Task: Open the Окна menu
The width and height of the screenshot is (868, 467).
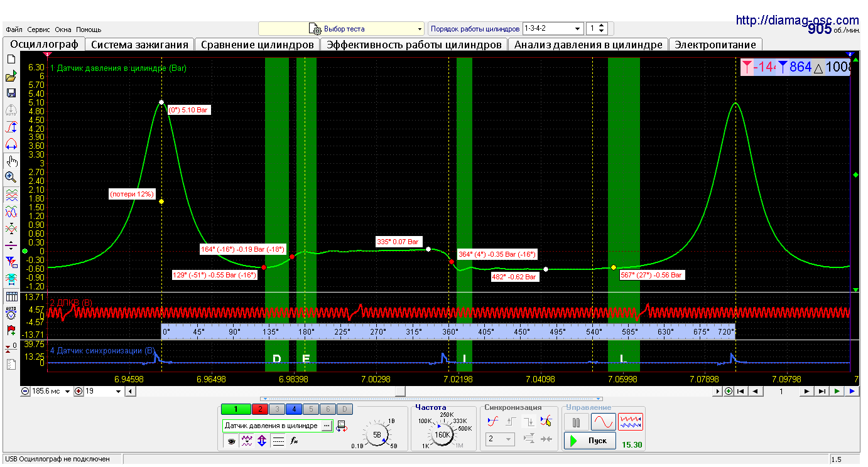Action: click(63, 30)
